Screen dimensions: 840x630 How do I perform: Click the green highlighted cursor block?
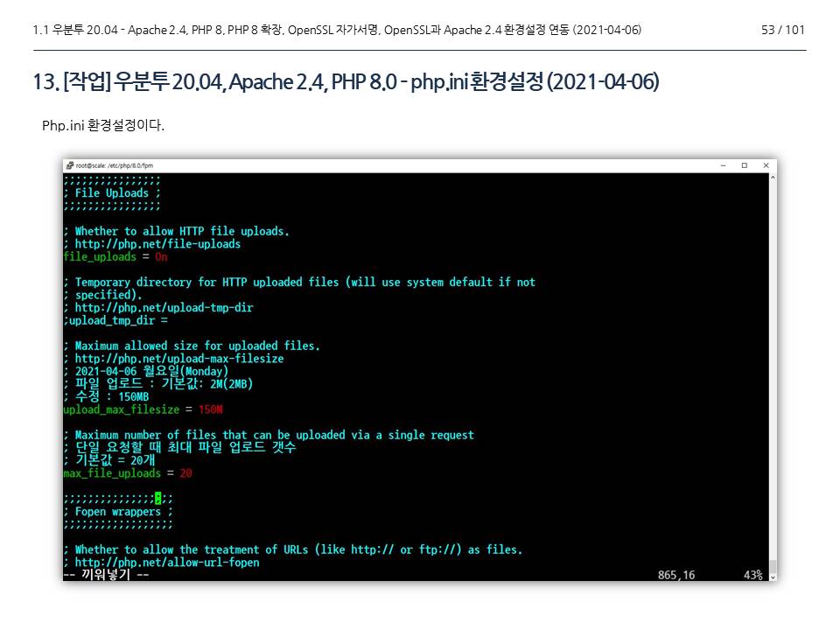click(x=158, y=498)
